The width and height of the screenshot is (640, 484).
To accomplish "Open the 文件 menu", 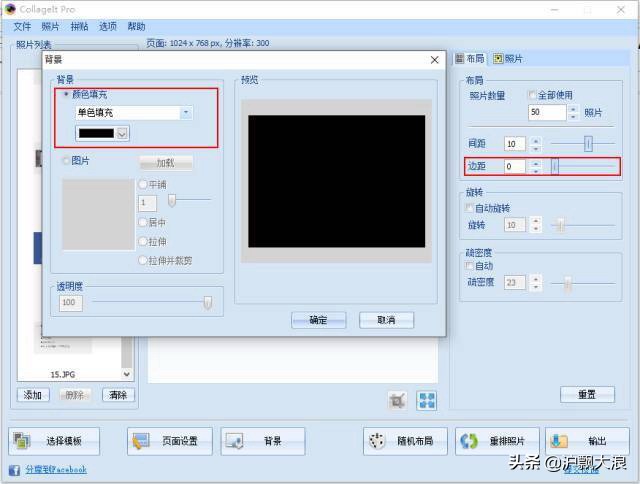I will [22, 27].
